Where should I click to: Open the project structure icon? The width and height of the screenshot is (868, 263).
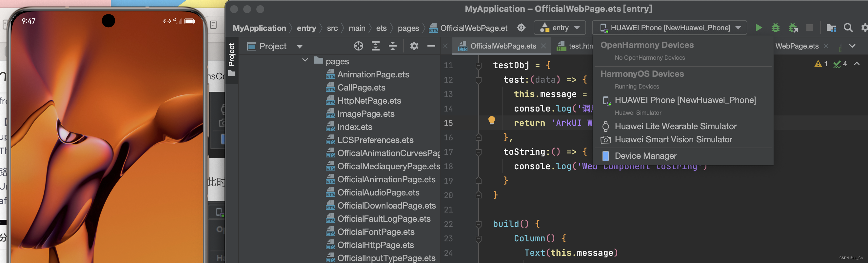831,28
